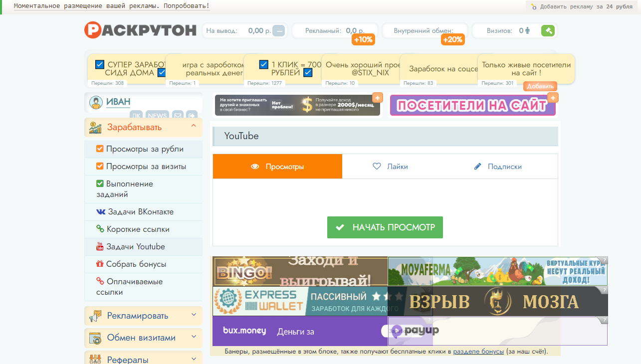
Task: Switch to the Подписки tab
Action: [x=498, y=167]
